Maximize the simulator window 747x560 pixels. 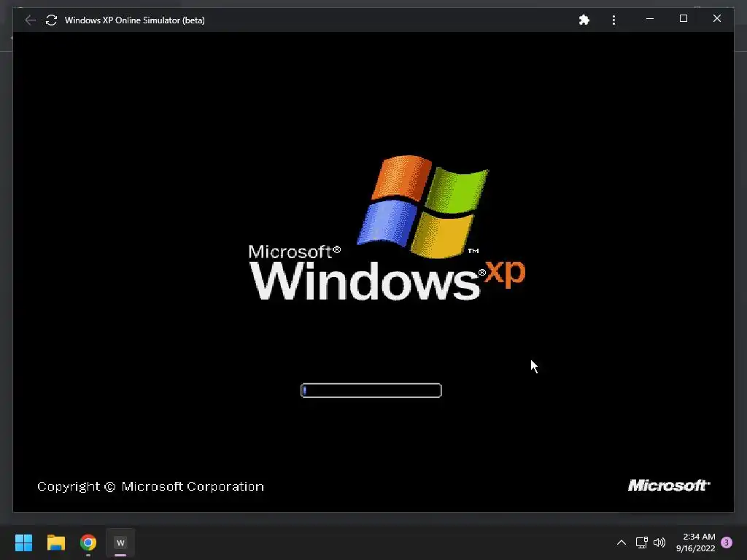(x=683, y=18)
